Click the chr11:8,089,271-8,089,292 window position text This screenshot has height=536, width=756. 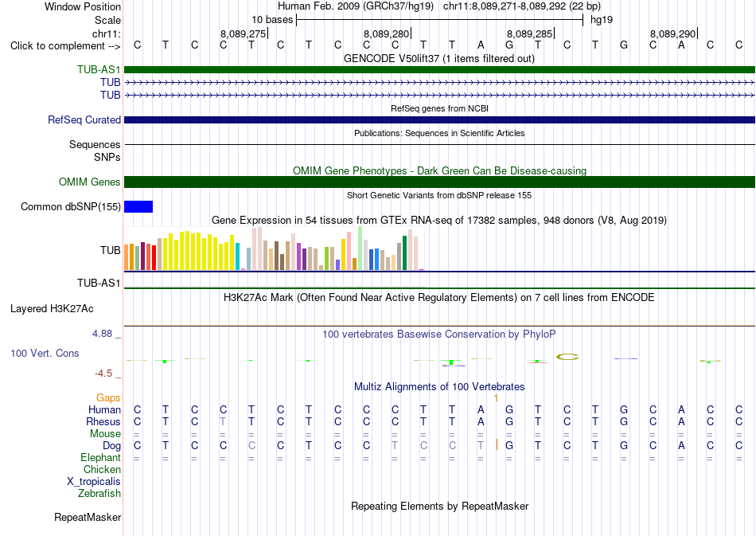point(522,6)
